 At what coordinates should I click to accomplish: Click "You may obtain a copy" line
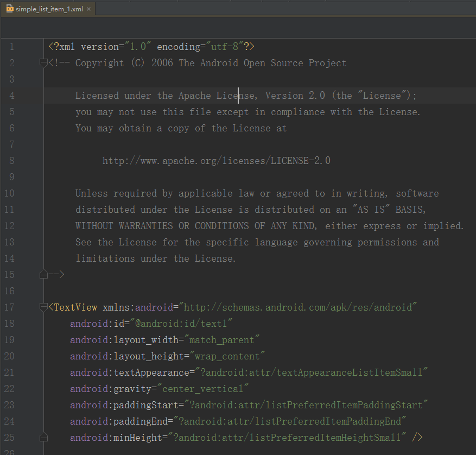point(181,128)
